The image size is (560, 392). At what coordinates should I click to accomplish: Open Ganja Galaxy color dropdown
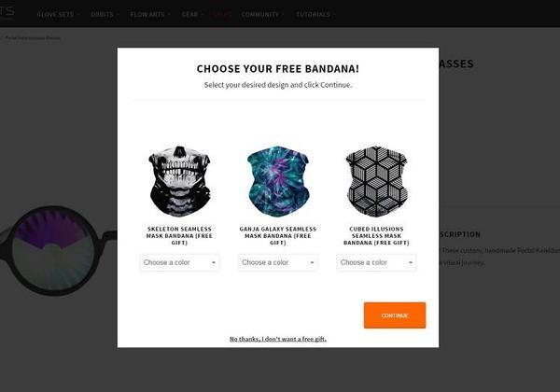[x=278, y=262]
